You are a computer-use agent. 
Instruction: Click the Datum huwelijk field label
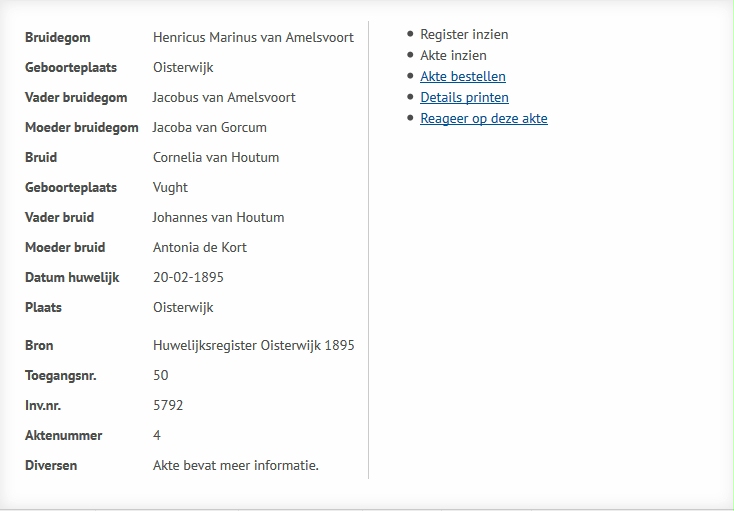(72, 277)
